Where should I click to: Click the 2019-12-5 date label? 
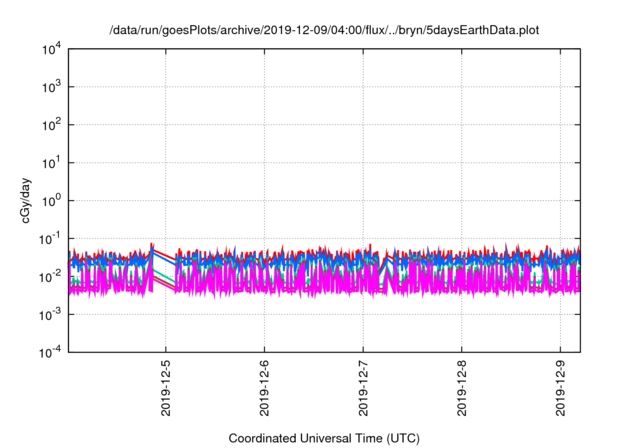tap(166, 388)
